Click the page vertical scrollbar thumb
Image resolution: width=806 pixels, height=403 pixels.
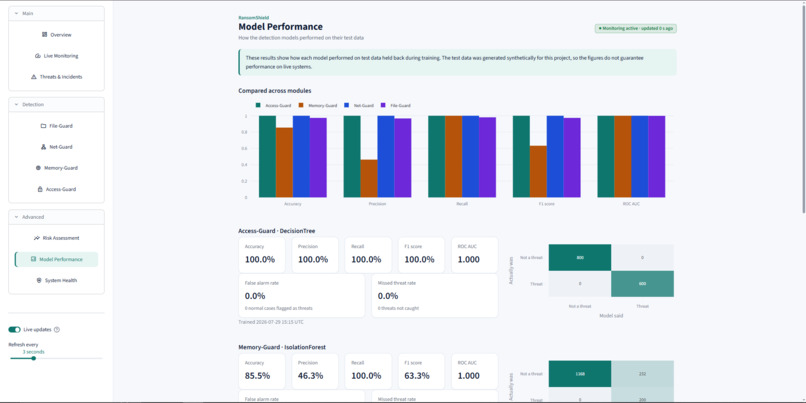803,107
